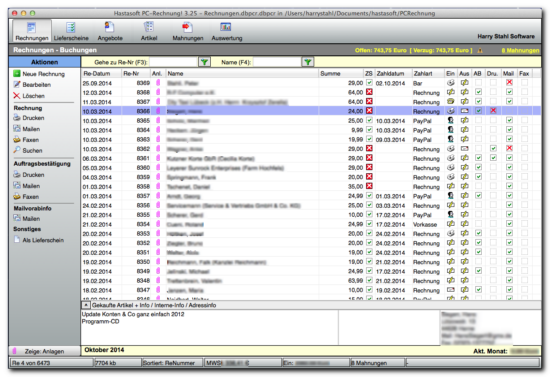Click Als Lieferschein under Sonstiges
Screen dimensions: 550x377
click(x=39, y=240)
